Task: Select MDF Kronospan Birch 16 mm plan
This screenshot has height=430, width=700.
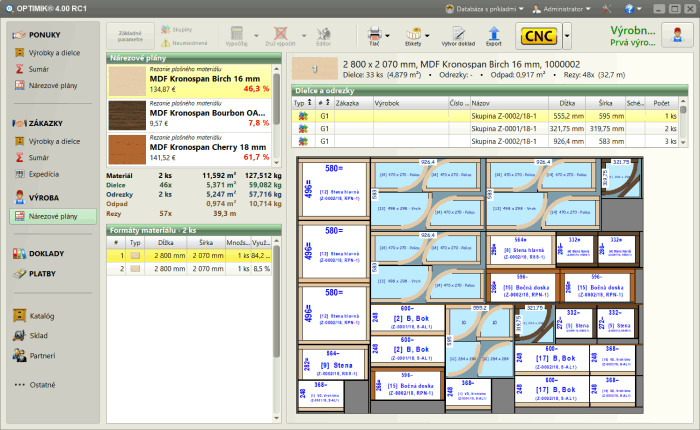Action: click(x=189, y=81)
